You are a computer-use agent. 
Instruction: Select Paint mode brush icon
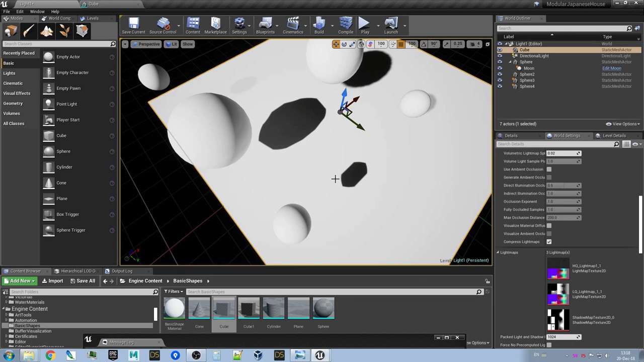[x=29, y=31]
